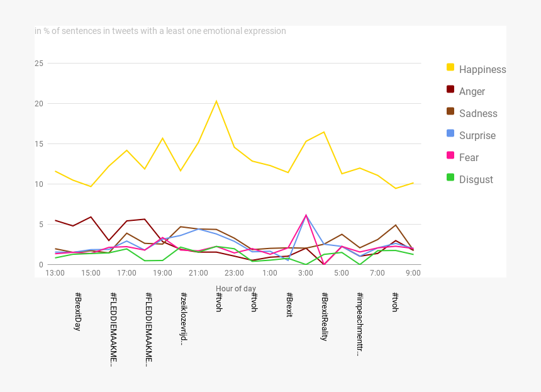Click the blue Surprise legend swatch
The width and height of the screenshot is (541, 392).
[x=450, y=133]
